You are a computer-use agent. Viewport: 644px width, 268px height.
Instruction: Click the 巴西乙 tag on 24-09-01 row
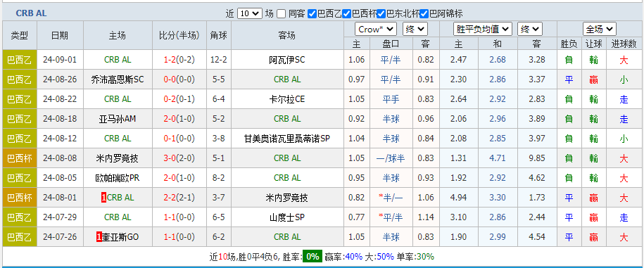pyautogui.click(x=20, y=60)
